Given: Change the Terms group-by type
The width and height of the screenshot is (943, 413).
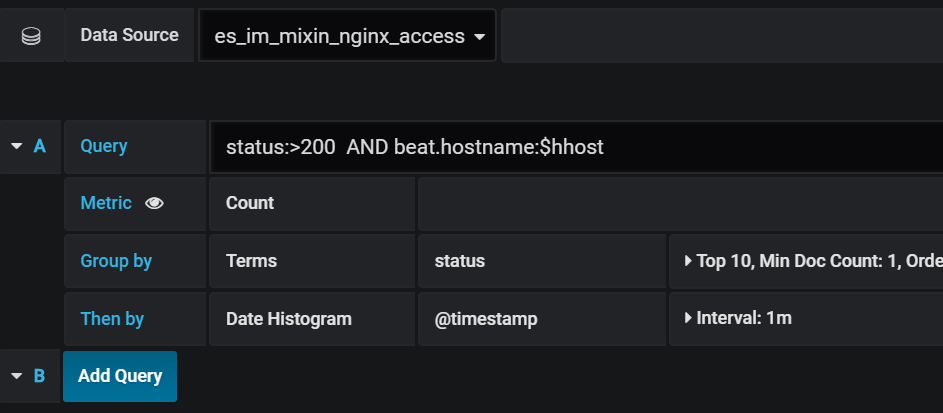Looking at the screenshot, I should coord(312,261).
